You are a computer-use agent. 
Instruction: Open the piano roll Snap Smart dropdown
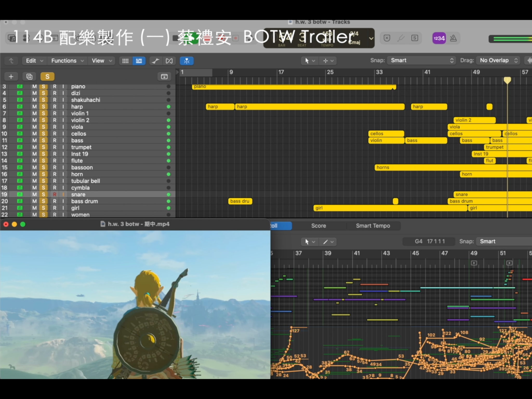pyautogui.click(x=504, y=241)
